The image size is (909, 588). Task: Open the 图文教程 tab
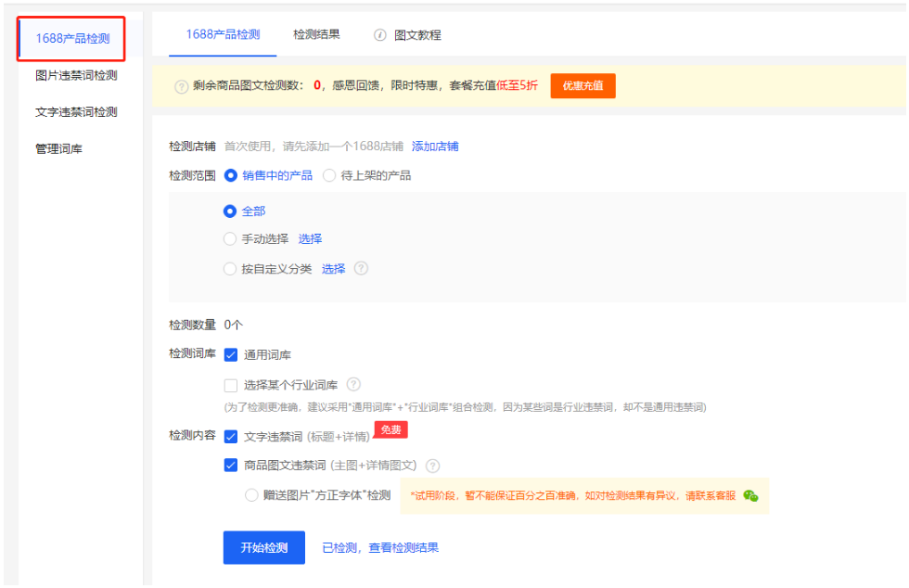point(417,35)
